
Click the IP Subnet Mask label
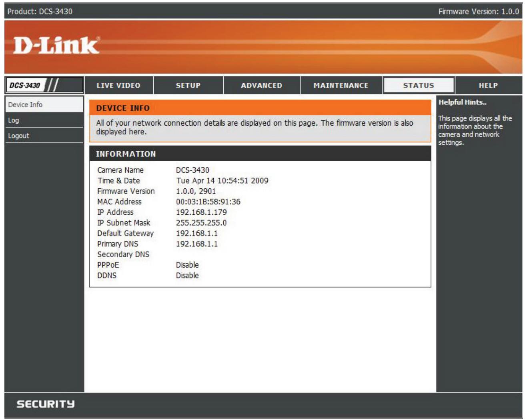tap(124, 222)
